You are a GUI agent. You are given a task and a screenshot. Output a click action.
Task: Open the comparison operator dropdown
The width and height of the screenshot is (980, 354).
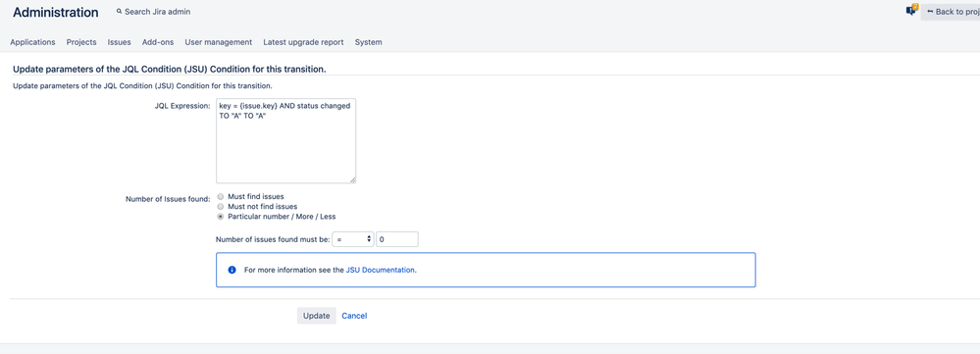pos(353,239)
